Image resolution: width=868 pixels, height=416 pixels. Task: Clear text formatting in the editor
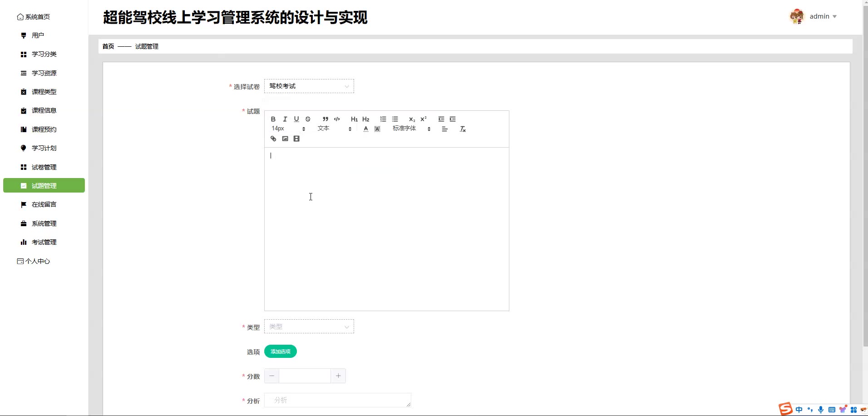point(463,129)
